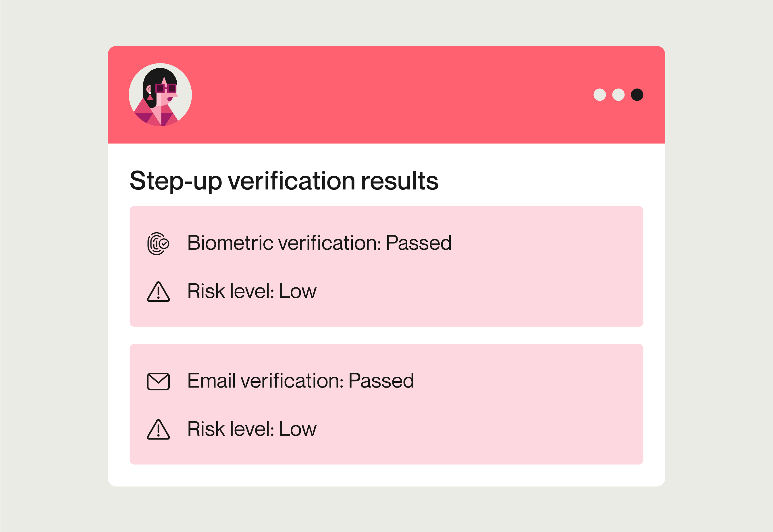Select the black dot in the header
The width and height of the screenshot is (773, 532).
click(637, 95)
